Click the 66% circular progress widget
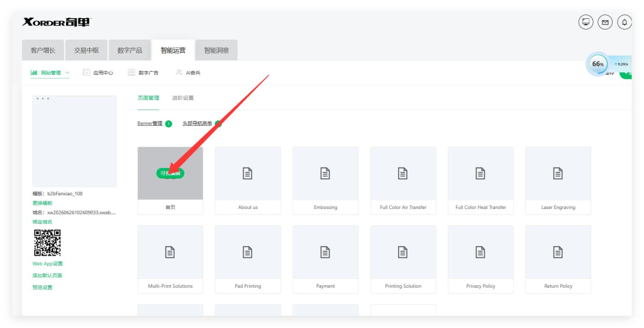The image size is (644, 328). point(597,64)
